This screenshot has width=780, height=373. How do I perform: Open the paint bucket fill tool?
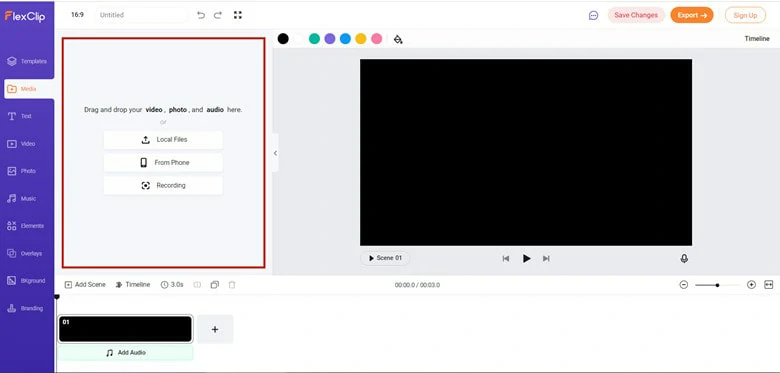(x=398, y=39)
